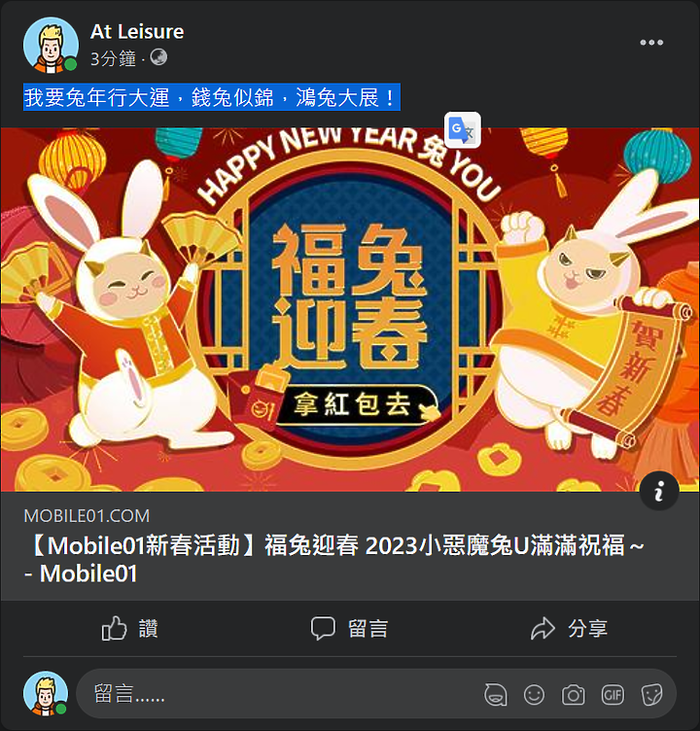Click the 福兔迎春 link preview image

click(x=350, y=309)
